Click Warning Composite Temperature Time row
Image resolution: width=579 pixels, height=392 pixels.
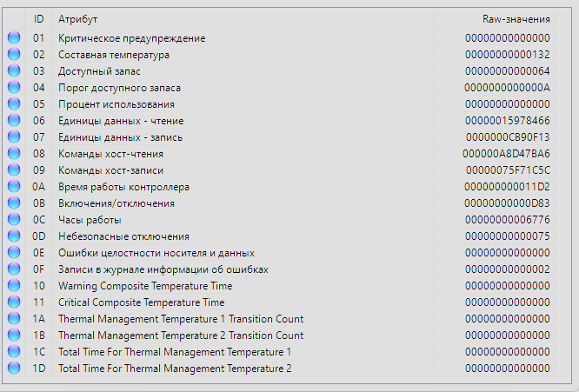(x=279, y=285)
